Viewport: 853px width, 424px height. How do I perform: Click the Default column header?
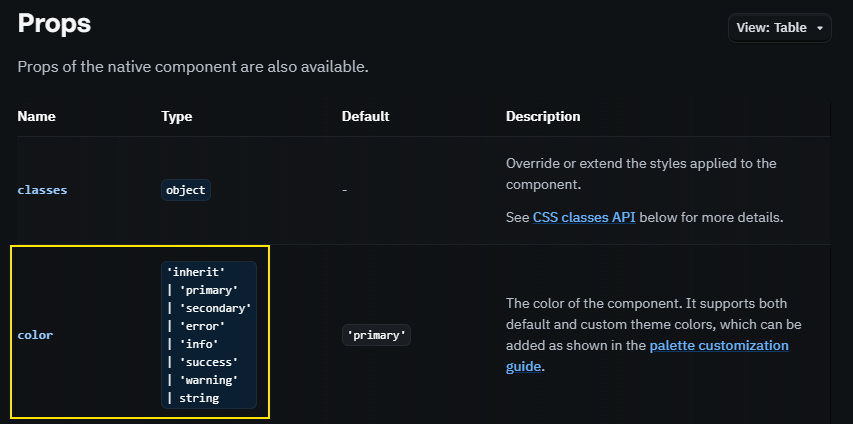pyautogui.click(x=365, y=116)
